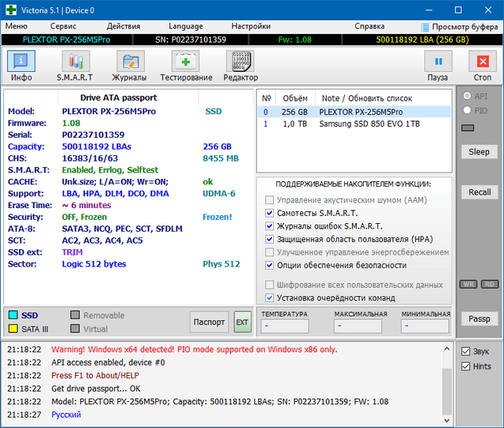Open the Info panel icon
The width and height of the screenshot is (504, 428).
[21, 61]
